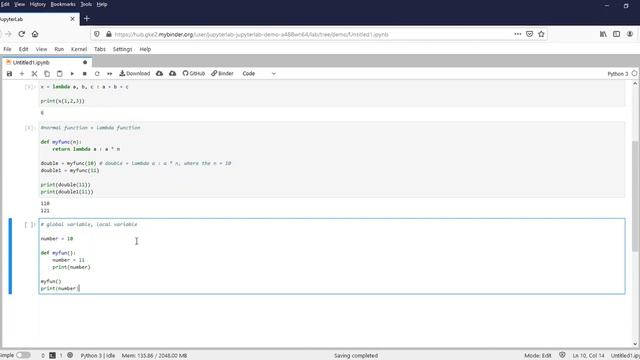Screen dimensions: 640x360
Task: Open the browser library icon
Action: [603, 34]
